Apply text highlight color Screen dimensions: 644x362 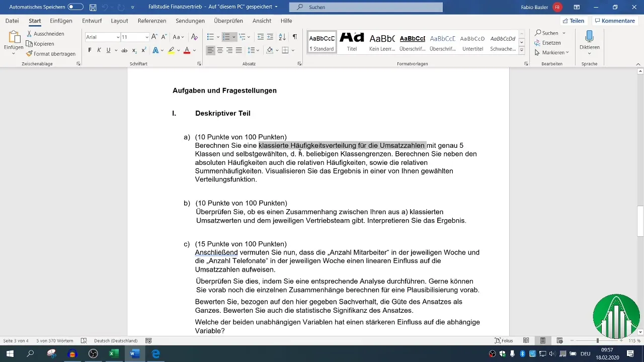pos(171,50)
